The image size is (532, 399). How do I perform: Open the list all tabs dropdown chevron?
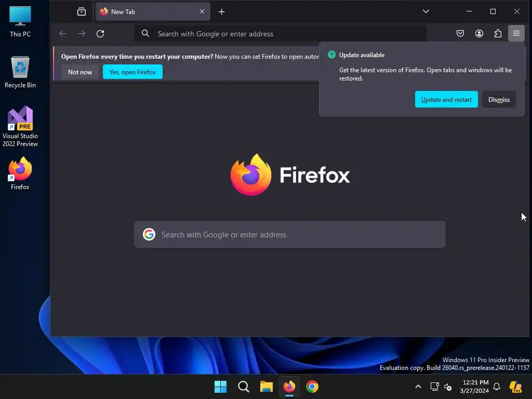(x=426, y=11)
